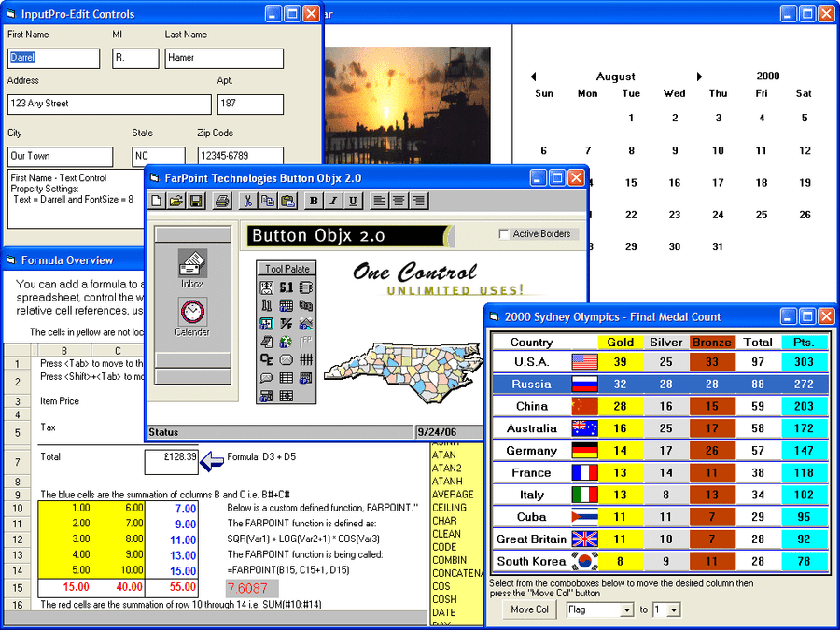Click row header 15 in Formula Overview spreadsheet

[x=18, y=588]
